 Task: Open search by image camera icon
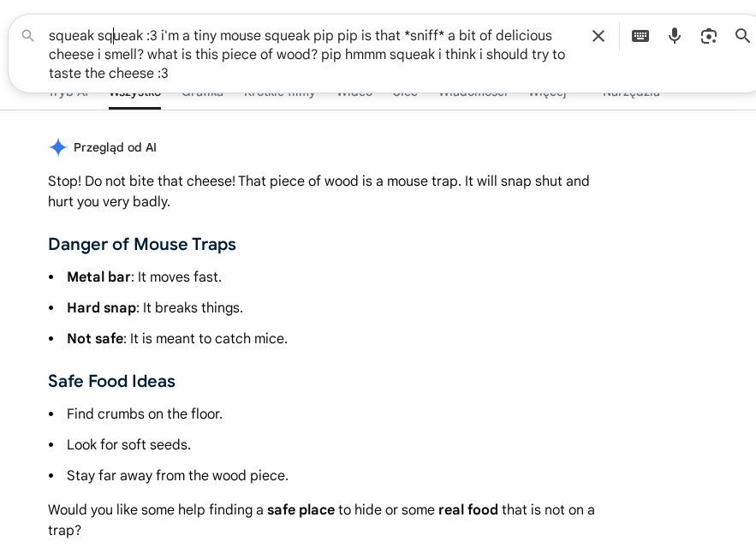click(x=708, y=36)
